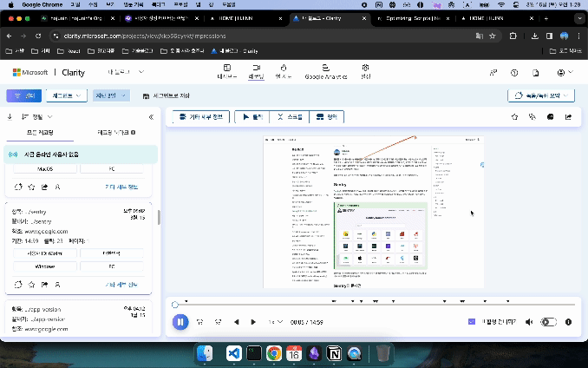Open the date range dropdown
Screen dimensions: 588x368
(111, 95)
